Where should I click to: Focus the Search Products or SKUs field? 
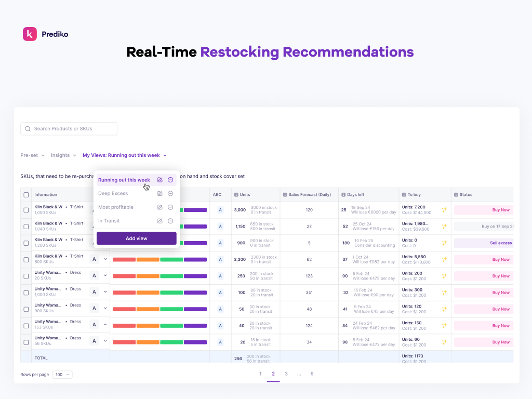(69, 129)
